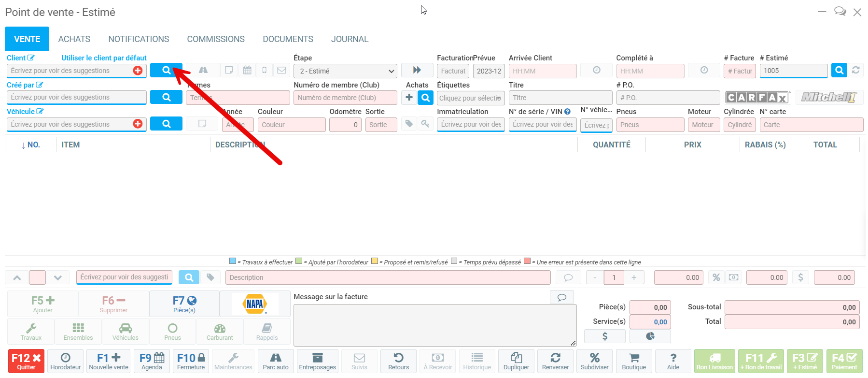Open the NAPA parts catalog
868x378 pixels.
tap(255, 304)
